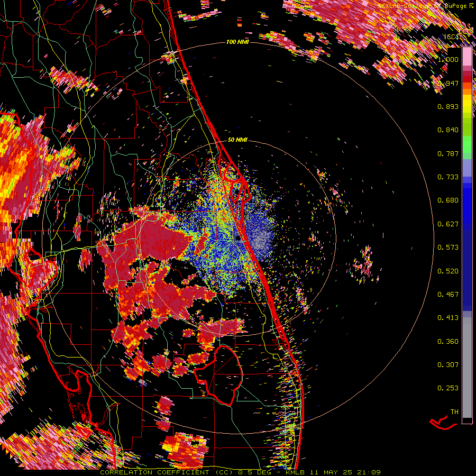The width and height of the screenshot is (476, 476).
Task: Click the 1.000 value on the scale
Action: 448,59
